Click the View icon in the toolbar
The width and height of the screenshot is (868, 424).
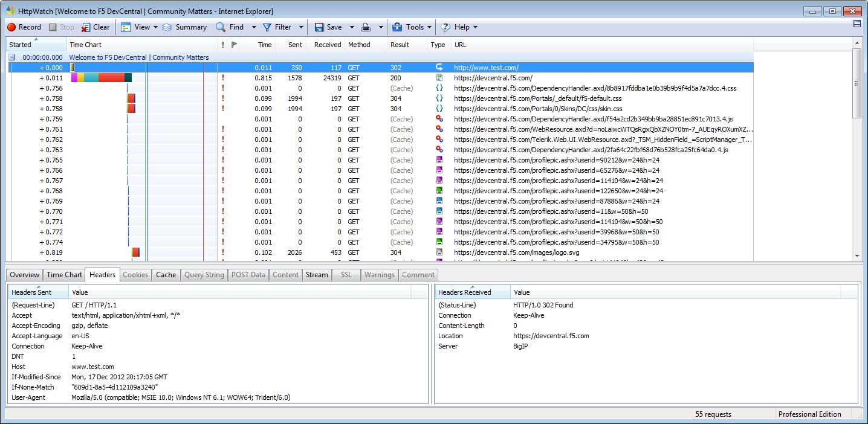[x=125, y=27]
